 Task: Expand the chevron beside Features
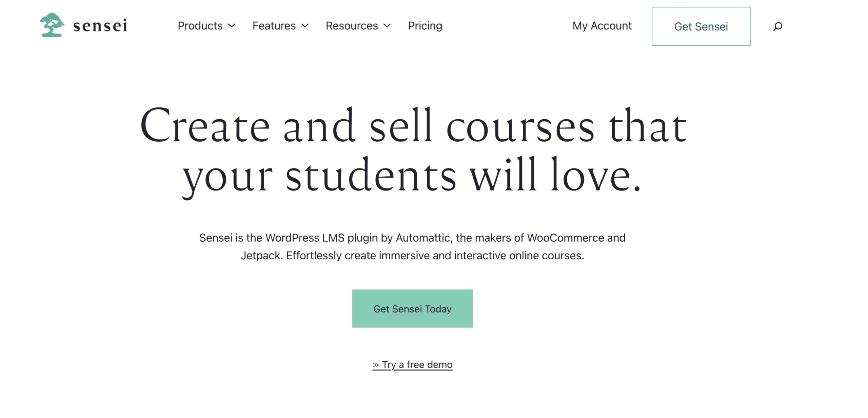point(305,26)
